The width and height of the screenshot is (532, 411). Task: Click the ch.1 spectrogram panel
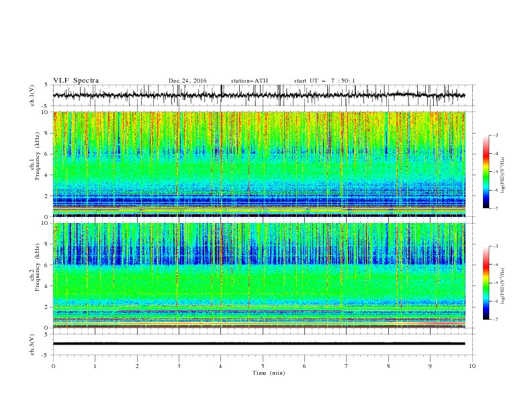[x=259, y=164]
